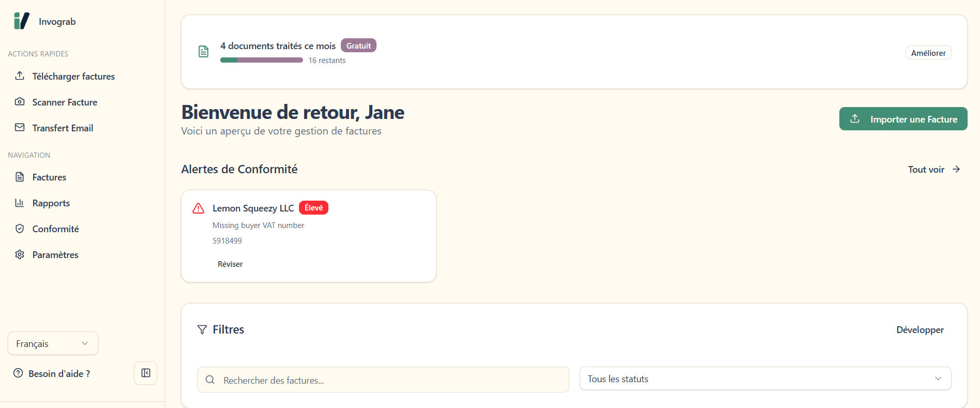Click the red warning triangle icon
980x408 pixels.
coord(198,208)
